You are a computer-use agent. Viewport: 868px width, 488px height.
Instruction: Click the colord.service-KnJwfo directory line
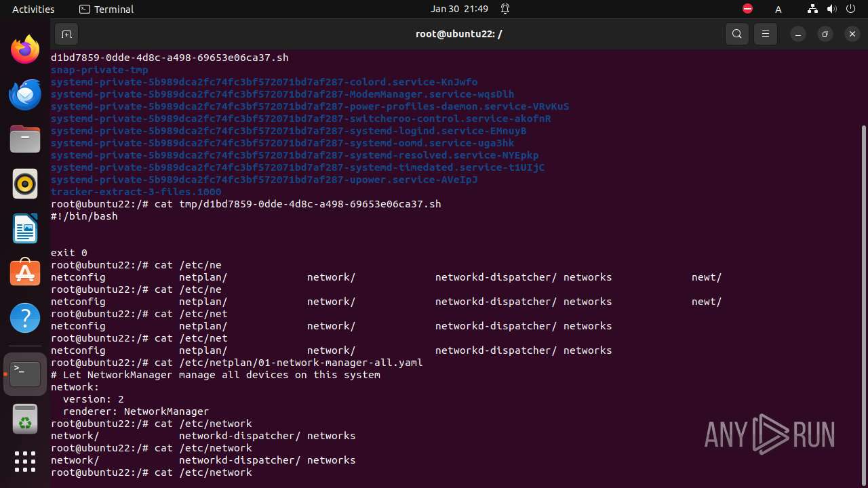264,82
